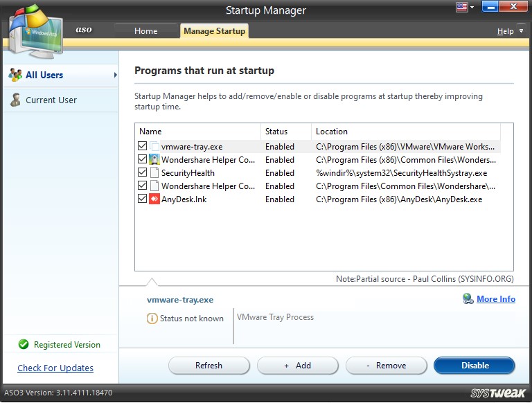Click the Refresh button
This screenshot has height=403, width=532.
coord(209,366)
